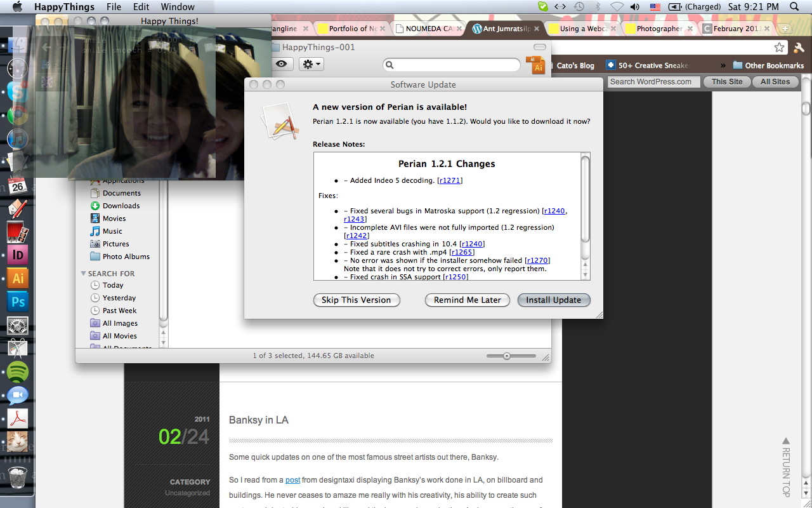
Task: Switch search scope to All Sites
Action: (775, 82)
